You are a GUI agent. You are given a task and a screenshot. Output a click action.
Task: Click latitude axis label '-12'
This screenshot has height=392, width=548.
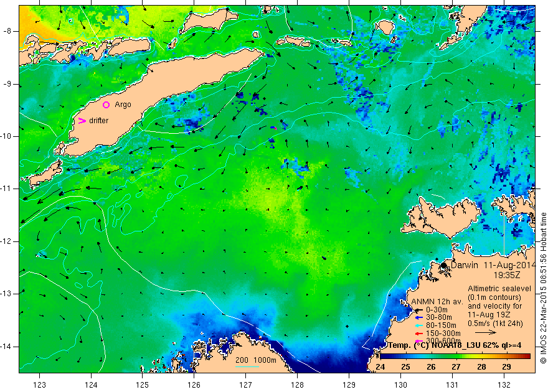6,241
